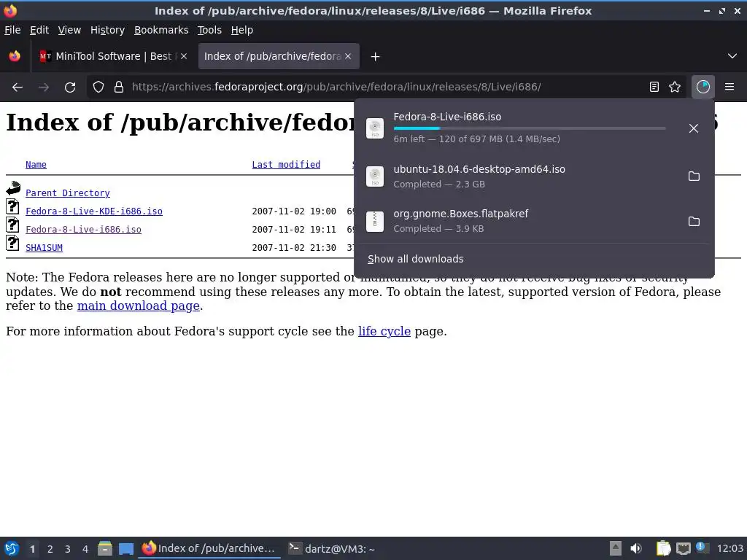
Task: Open the File menu
Action: click(12, 30)
